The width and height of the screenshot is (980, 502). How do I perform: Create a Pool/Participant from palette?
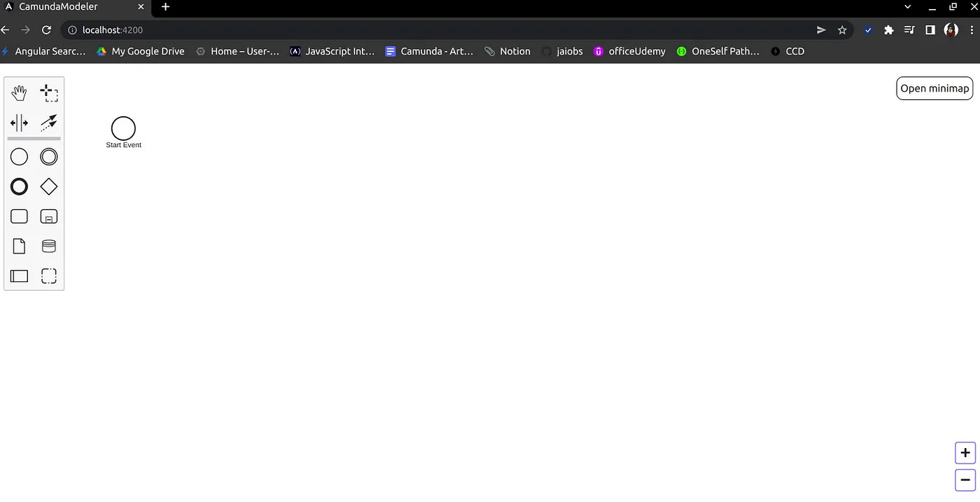click(19, 276)
